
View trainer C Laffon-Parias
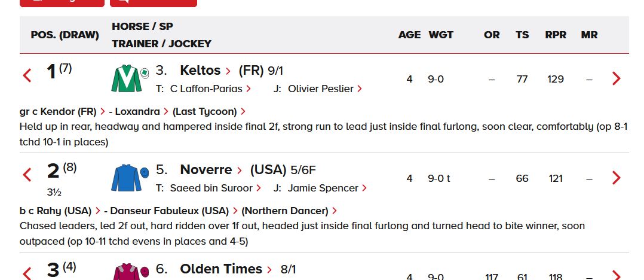pos(206,89)
